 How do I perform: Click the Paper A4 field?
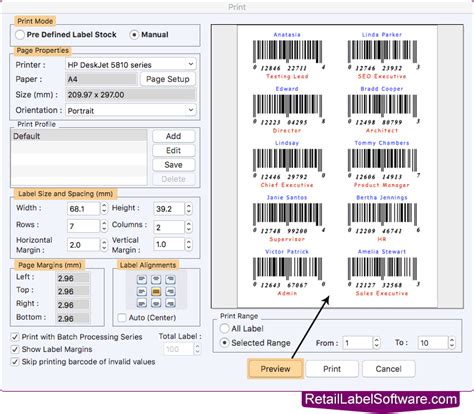(x=101, y=79)
